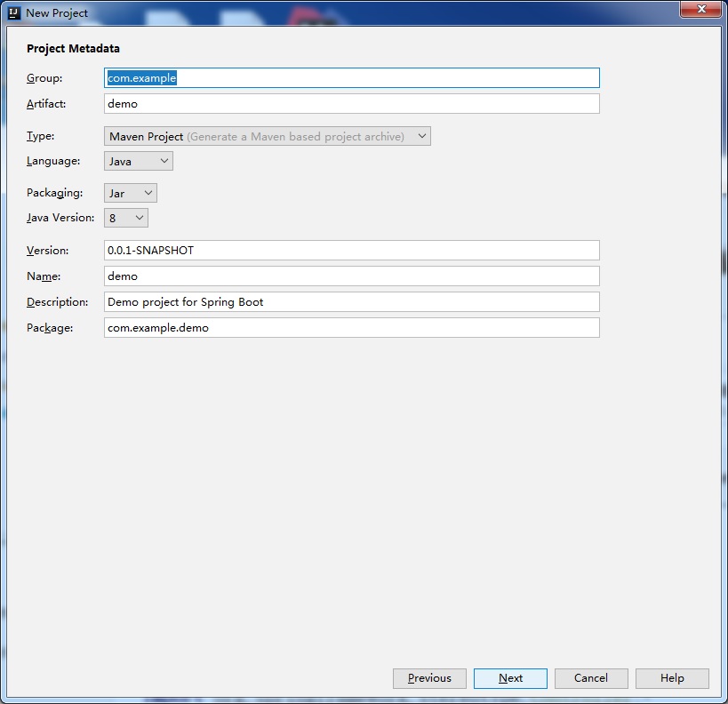Proceed with the Next button
This screenshot has height=704, width=728.
click(x=510, y=678)
